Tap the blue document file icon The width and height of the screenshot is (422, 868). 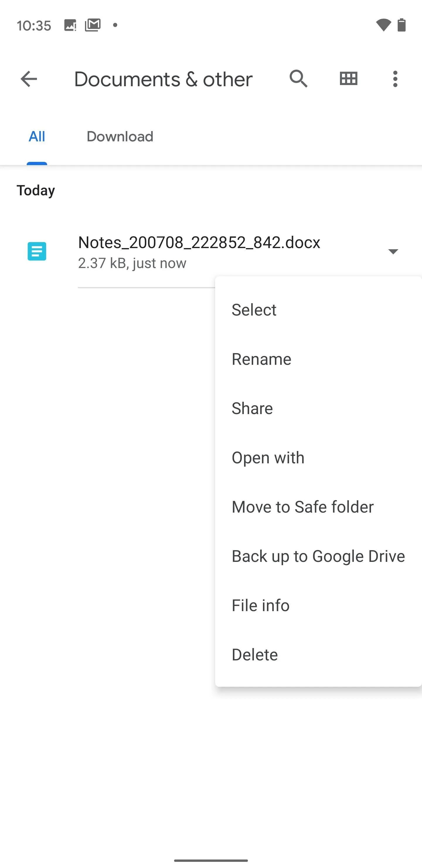pos(37,251)
